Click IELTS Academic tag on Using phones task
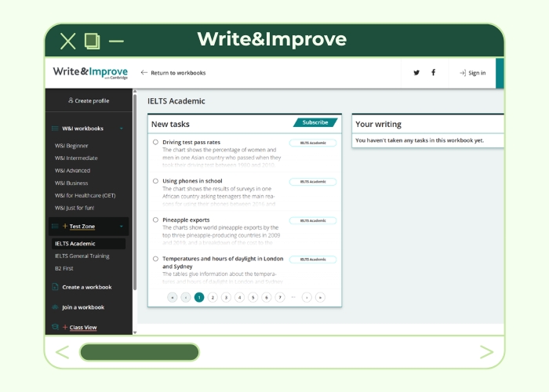Screen dimensions: 549x392 click(x=313, y=182)
